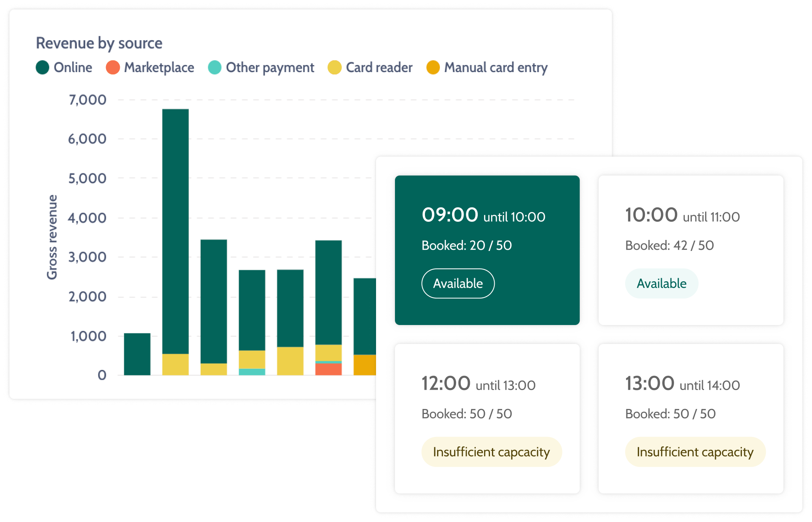Click the Card reader yellow legend swatch
This screenshot has width=812, height=522.
(x=335, y=67)
